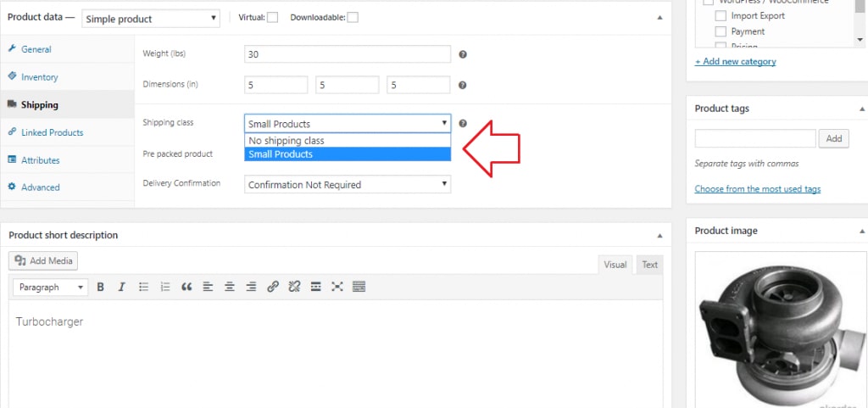868x408 pixels.
Task: Align text left
Action: 209,287
